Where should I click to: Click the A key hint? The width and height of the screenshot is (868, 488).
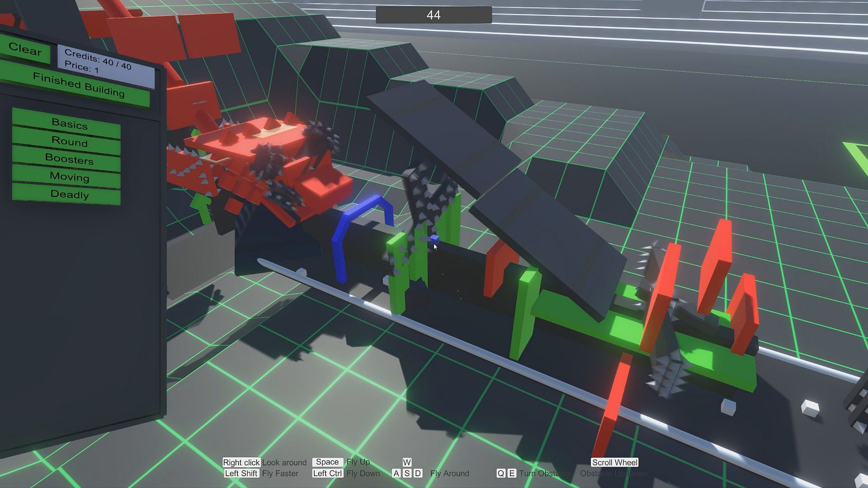pyautogui.click(x=396, y=473)
